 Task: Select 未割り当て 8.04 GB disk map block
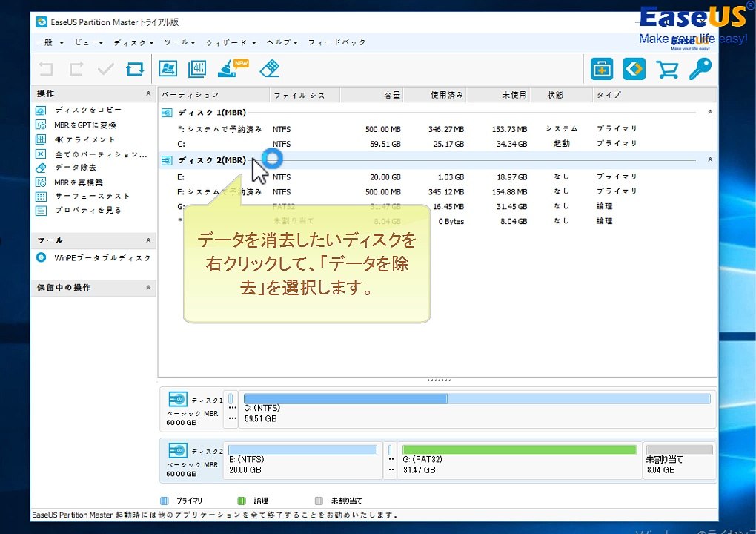click(x=680, y=460)
